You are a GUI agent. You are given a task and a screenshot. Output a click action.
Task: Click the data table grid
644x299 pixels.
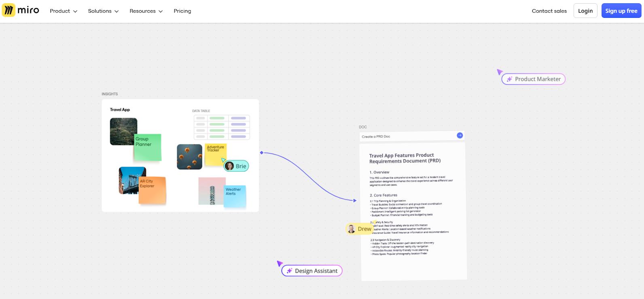point(222,127)
